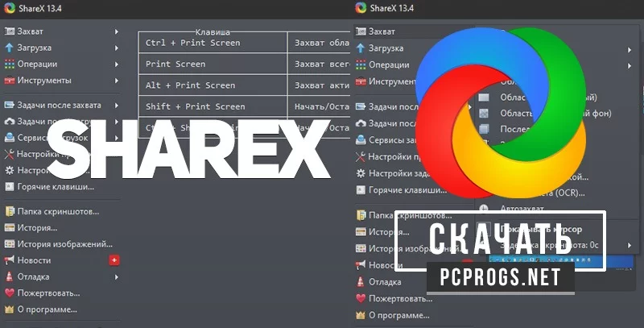Screen dimensions: 644x328
Task: Click 'Начать/Оста' cell beside Shift + Print Screen
Action: [x=319, y=106]
